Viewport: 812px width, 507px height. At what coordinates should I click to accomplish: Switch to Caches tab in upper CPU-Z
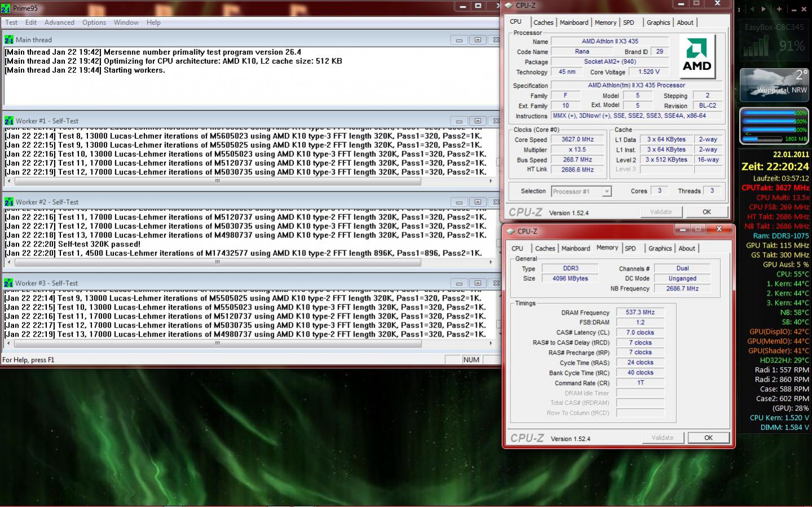click(x=543, y=23)
